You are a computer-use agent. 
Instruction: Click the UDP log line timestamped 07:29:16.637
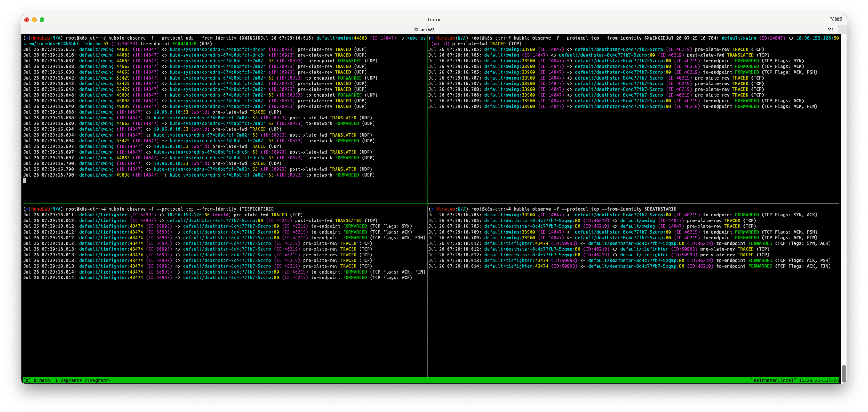click(200, 61)
